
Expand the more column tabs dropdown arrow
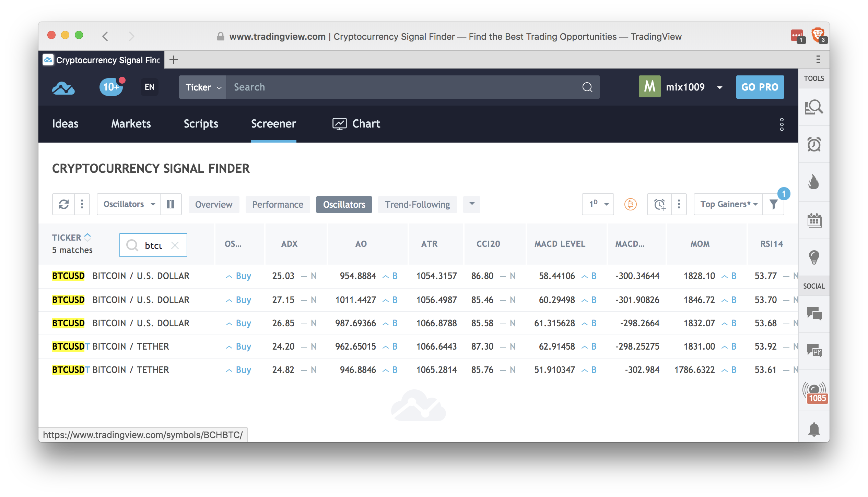472,204
